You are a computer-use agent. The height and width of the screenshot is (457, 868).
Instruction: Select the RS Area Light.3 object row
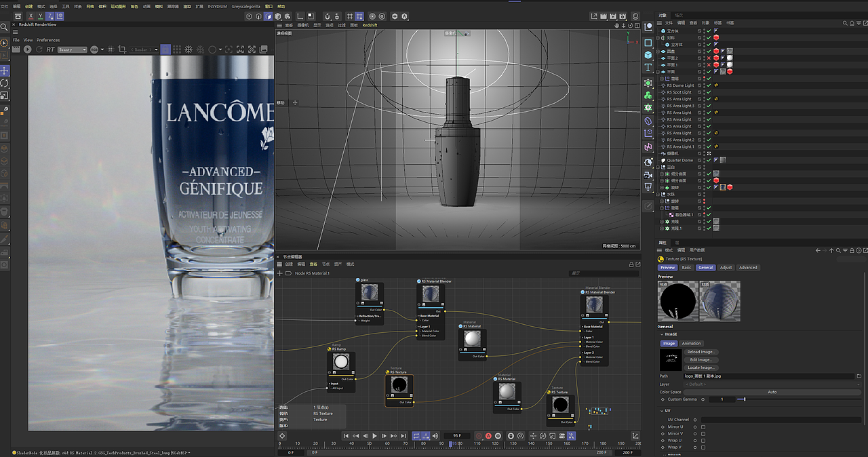[680, 106]
